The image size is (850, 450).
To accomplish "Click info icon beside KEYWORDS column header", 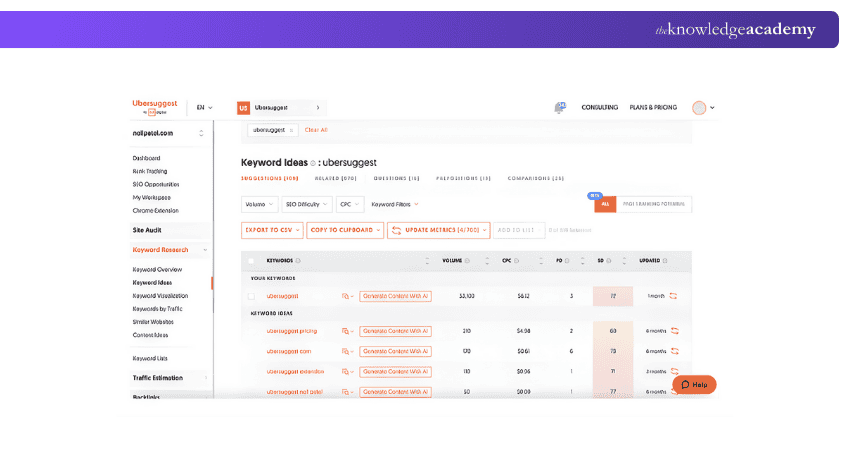I will pos(298,261).
